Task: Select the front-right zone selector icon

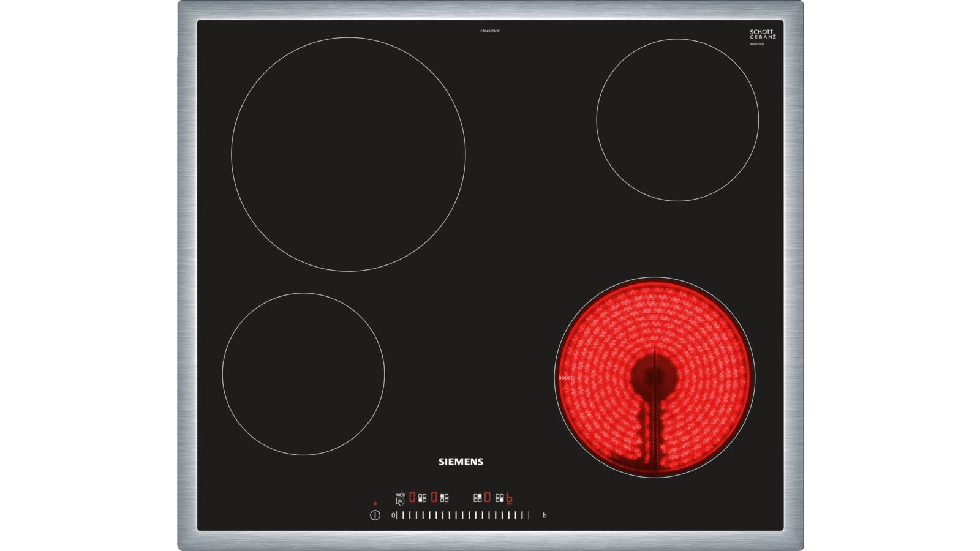Action: [x=500, y=498]
